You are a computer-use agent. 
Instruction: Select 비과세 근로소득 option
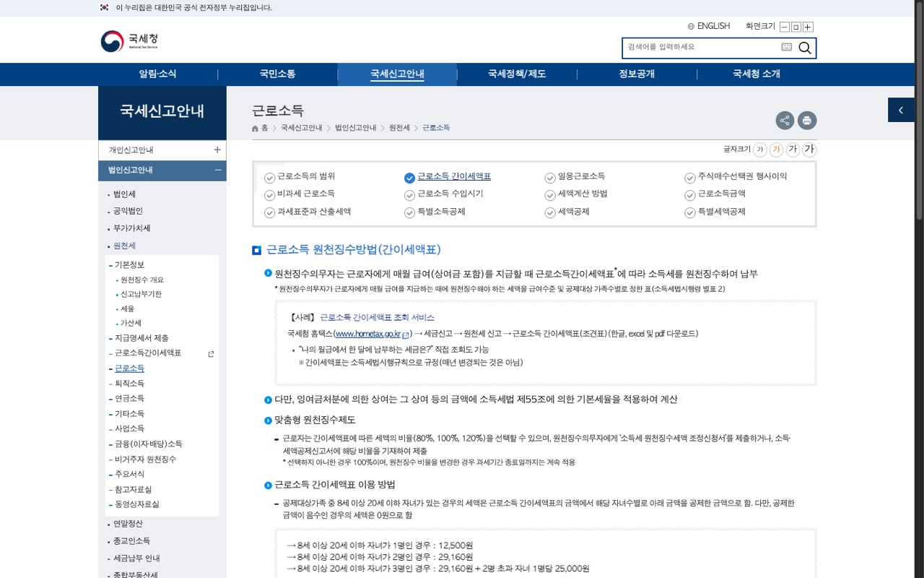point(300,194)
